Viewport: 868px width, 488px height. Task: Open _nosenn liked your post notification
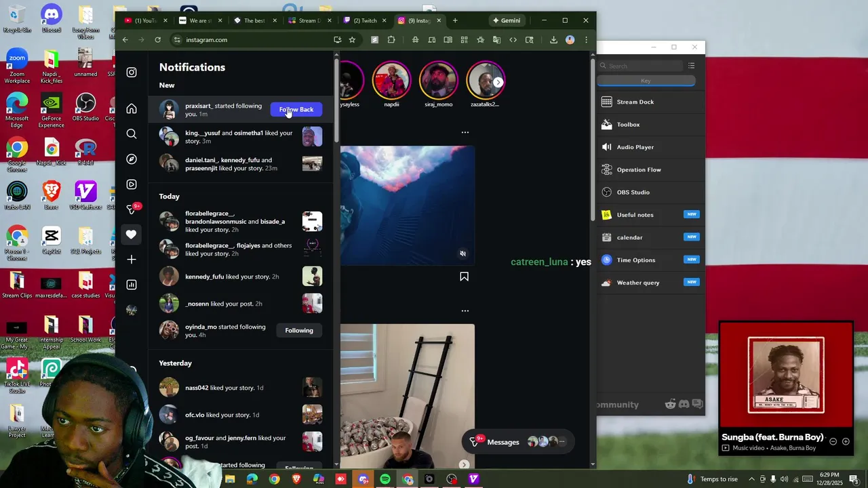[241, 304]
